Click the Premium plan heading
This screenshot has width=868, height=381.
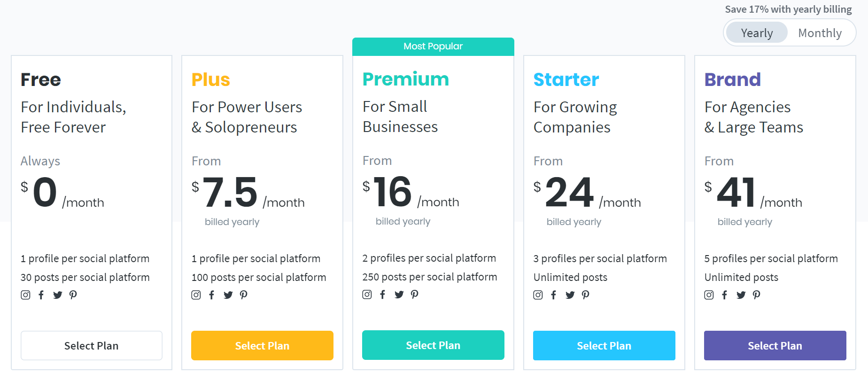[406, 79]
